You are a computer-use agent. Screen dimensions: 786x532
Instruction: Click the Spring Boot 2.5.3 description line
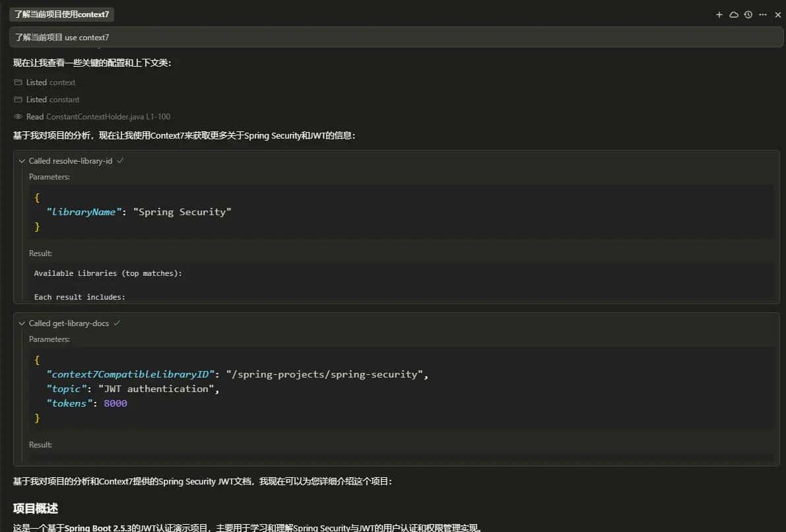click(x=247, y=527)
